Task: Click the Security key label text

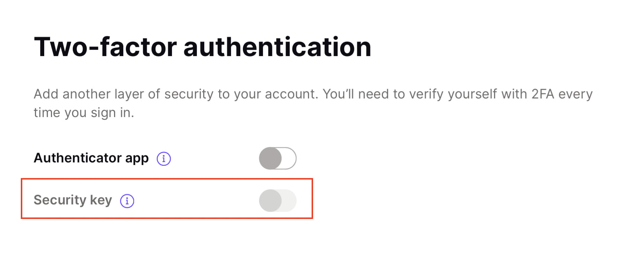Action: point(73,200)
